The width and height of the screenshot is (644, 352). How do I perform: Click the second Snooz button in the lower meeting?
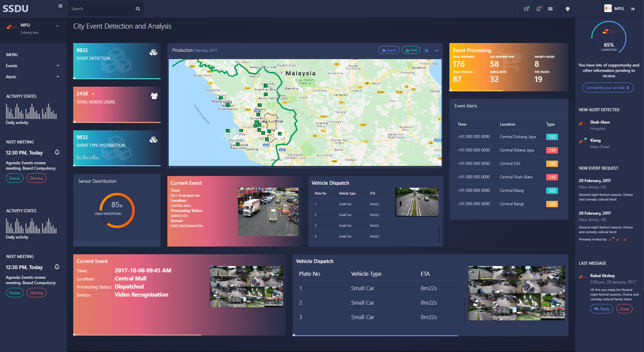click(x=15, y=293)
